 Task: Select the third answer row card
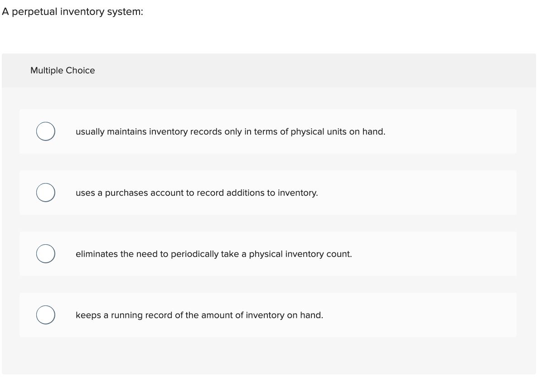point(268,253)
